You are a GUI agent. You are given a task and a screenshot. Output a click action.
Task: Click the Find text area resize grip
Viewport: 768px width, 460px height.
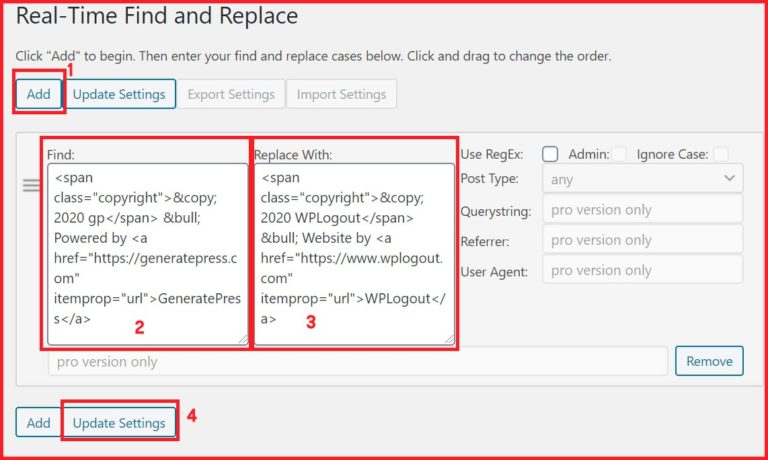coord(243,339)
